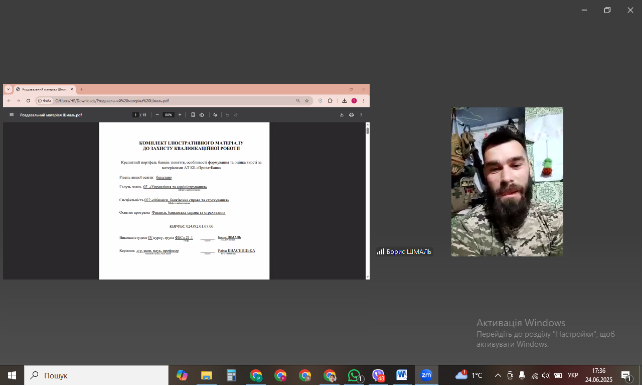This screenshot has height=386, width=643.
Task: Click the fit to page icon
Action: point(193,115)
